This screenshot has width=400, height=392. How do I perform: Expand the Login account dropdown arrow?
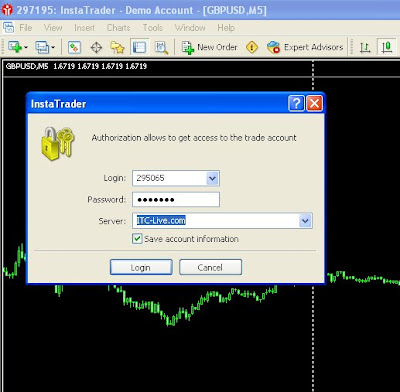coord(212,178)
